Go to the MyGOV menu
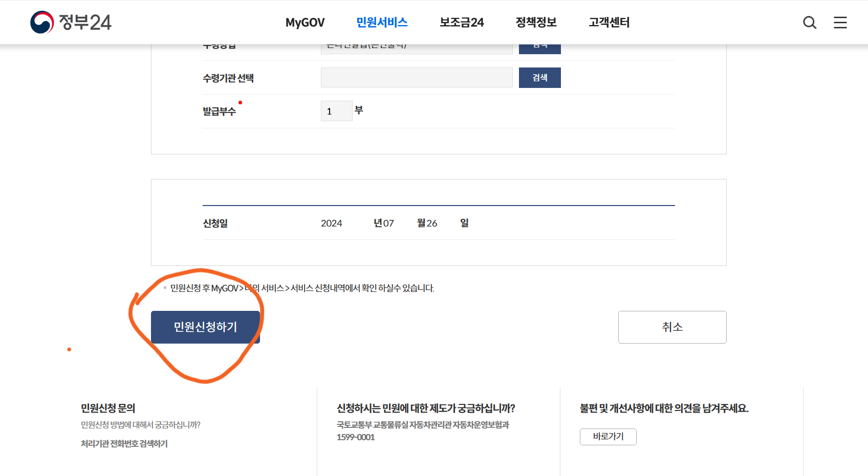868x476 pixels. point(305,22)
